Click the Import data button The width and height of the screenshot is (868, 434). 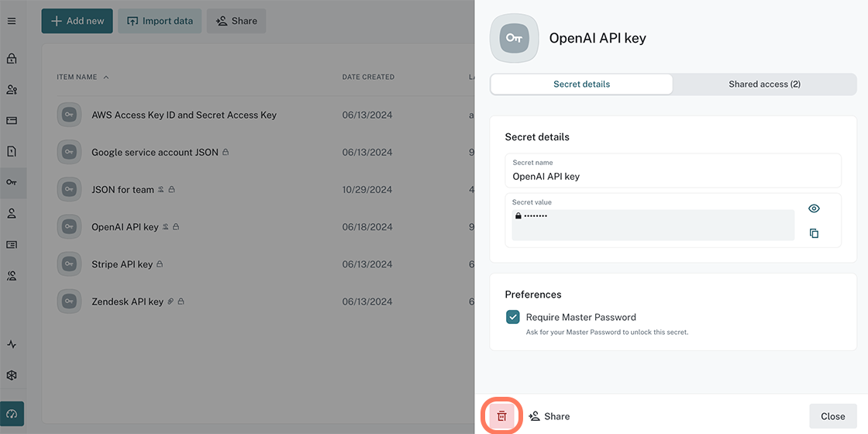coord(160,21)
